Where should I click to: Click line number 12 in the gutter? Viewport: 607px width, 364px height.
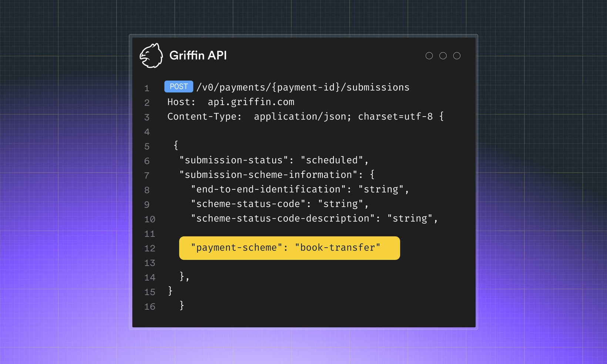pos(150,249)
